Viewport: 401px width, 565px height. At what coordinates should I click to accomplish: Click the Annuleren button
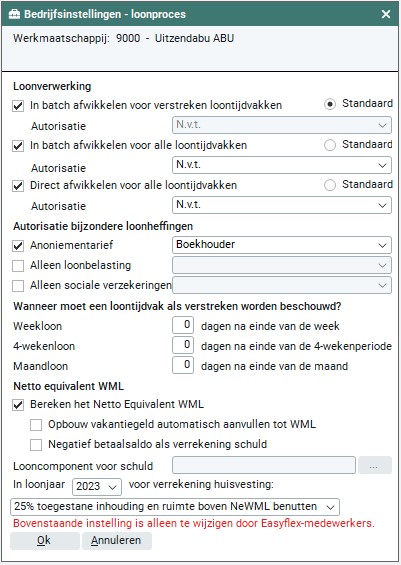pos(117,540)
